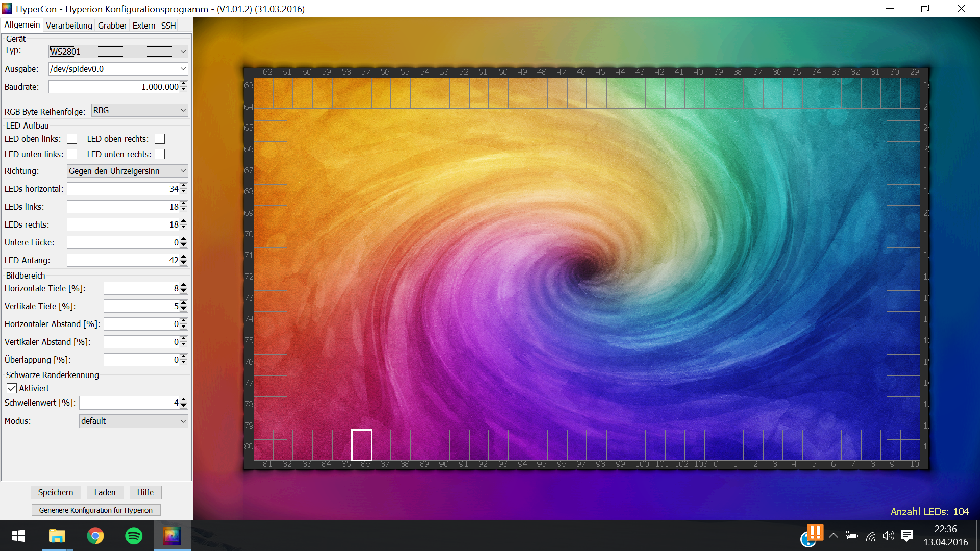Open the Wi-Fi network tray icon
Image resolution: width=980 pixels, height=551 pixels.
(x=871, y=536)
